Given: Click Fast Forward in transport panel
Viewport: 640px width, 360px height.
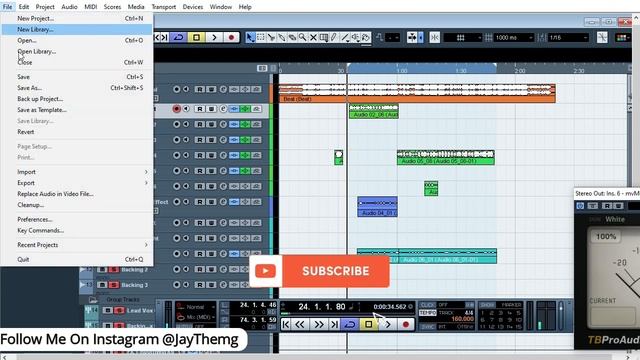Looking at the screenshot, I should pyautogui.click(x=318, y=324).
